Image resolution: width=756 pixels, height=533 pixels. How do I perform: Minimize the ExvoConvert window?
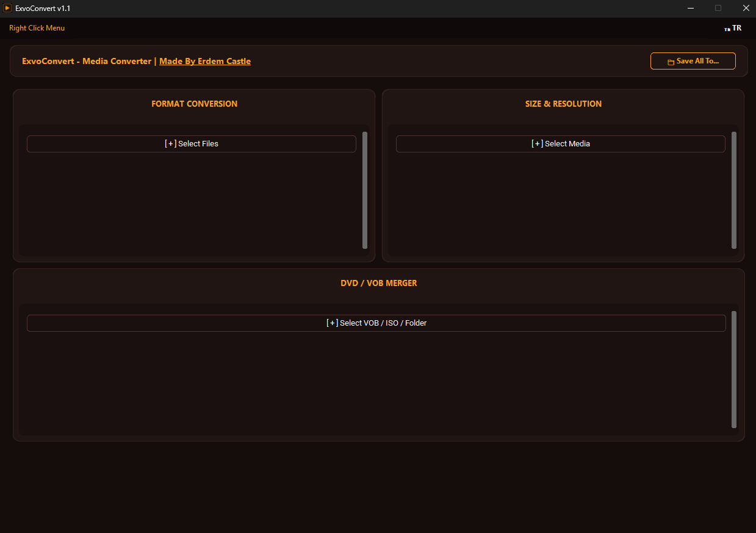(691, 8)
